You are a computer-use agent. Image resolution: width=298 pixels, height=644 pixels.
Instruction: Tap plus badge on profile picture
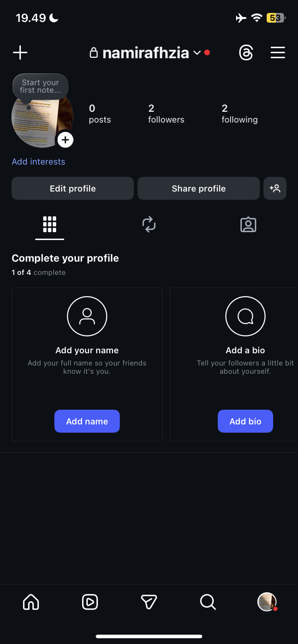66,140
